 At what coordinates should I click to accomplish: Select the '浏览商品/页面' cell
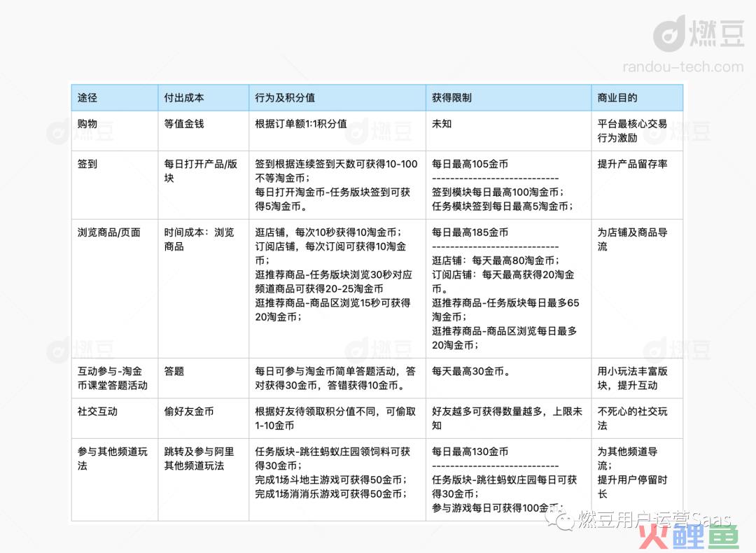[115, 289]
